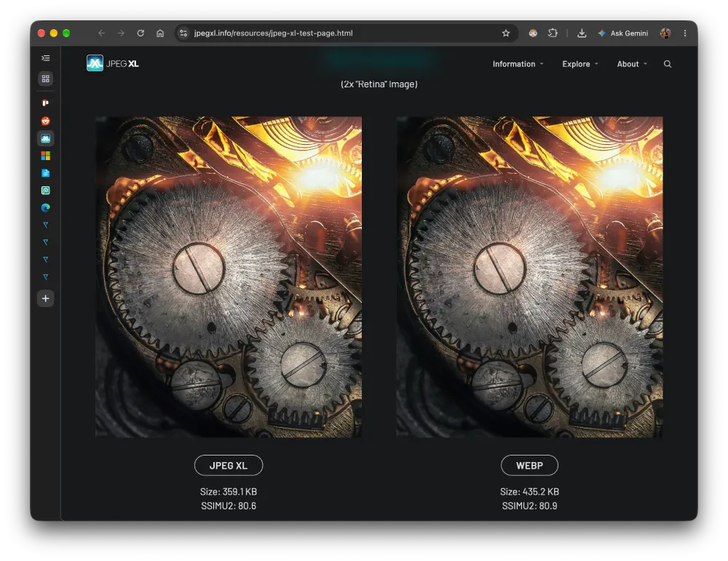
Task: Select the text "Size: 435.2 KB"
Action: point(529,491)
